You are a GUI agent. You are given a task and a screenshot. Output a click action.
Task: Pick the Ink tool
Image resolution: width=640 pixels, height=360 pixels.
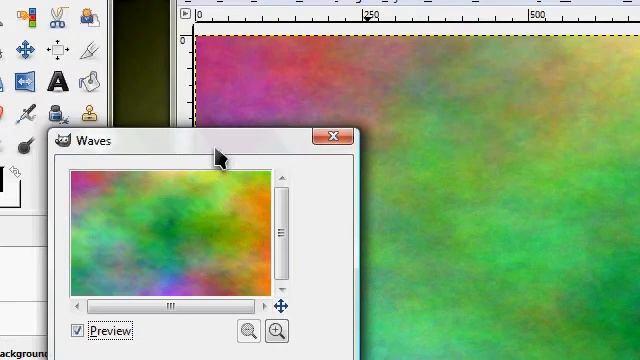click(x=58, y=114)
